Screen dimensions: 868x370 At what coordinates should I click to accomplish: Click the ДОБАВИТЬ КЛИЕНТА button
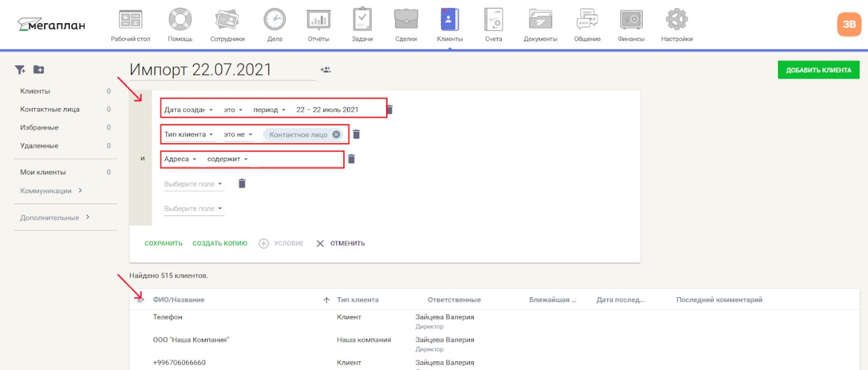tap(818, 70)
